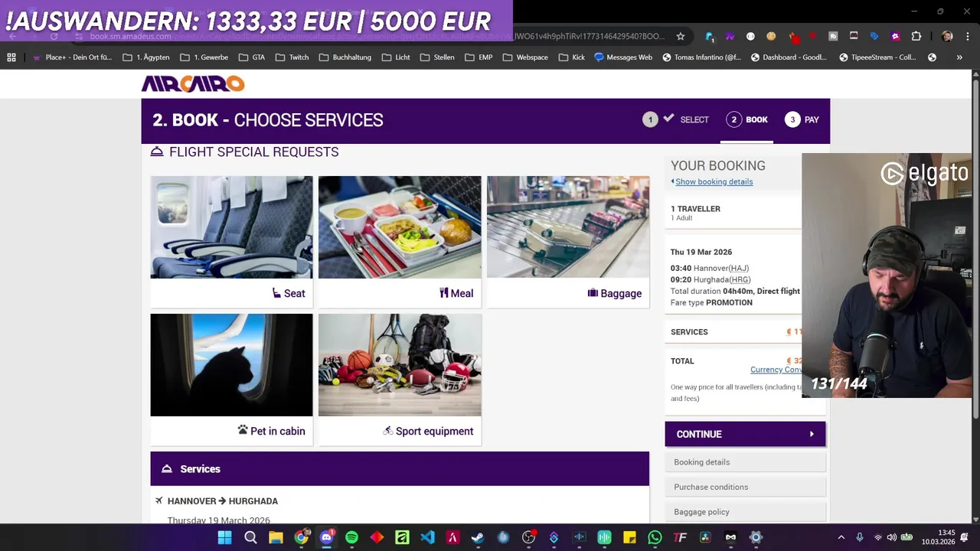Select the Pet in cabin paw icon
980x551 pixels.
coord(243,430)
